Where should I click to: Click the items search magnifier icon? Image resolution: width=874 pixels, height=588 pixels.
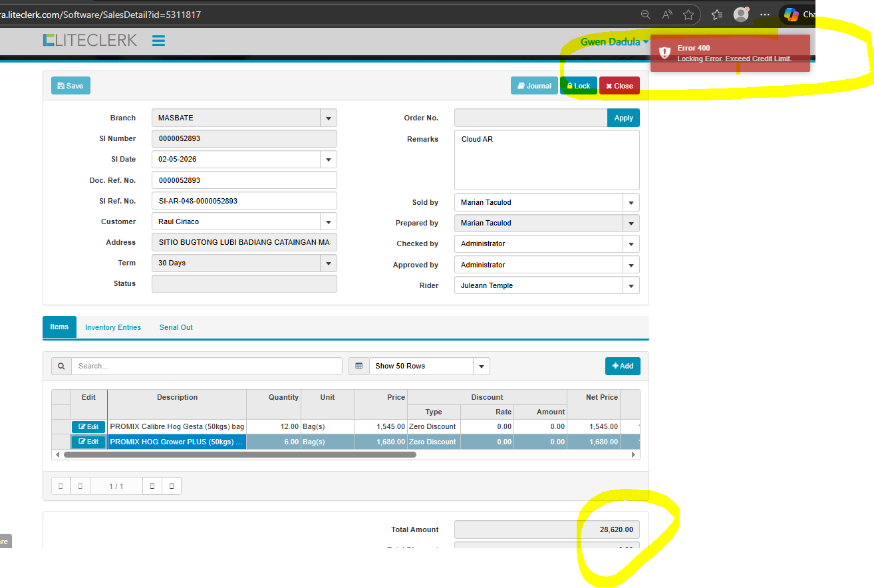(x=61, y=366)
